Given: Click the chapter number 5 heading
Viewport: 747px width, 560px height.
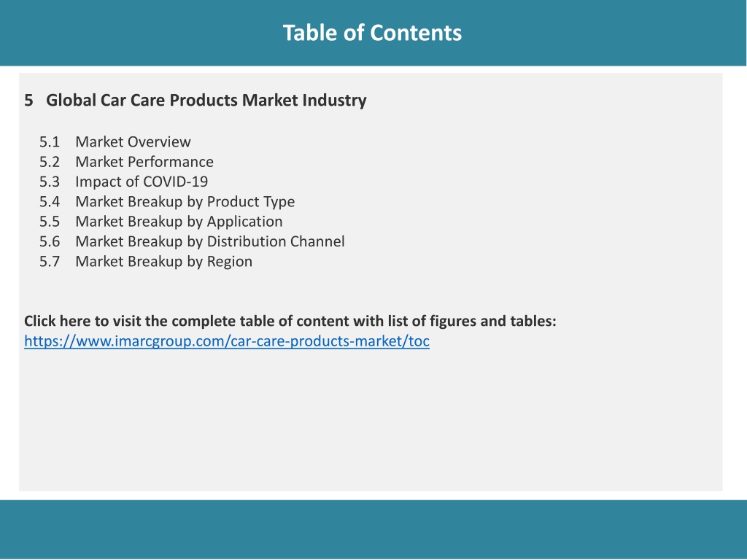Looking at the screenshot, I should click(28, 101).
